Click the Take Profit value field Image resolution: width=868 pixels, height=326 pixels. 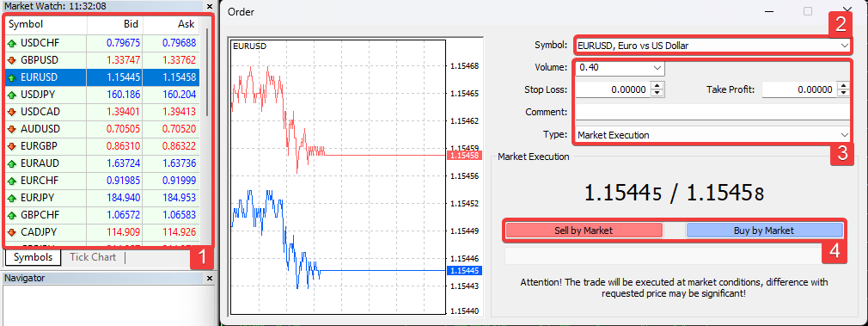[x=799, y=89]
